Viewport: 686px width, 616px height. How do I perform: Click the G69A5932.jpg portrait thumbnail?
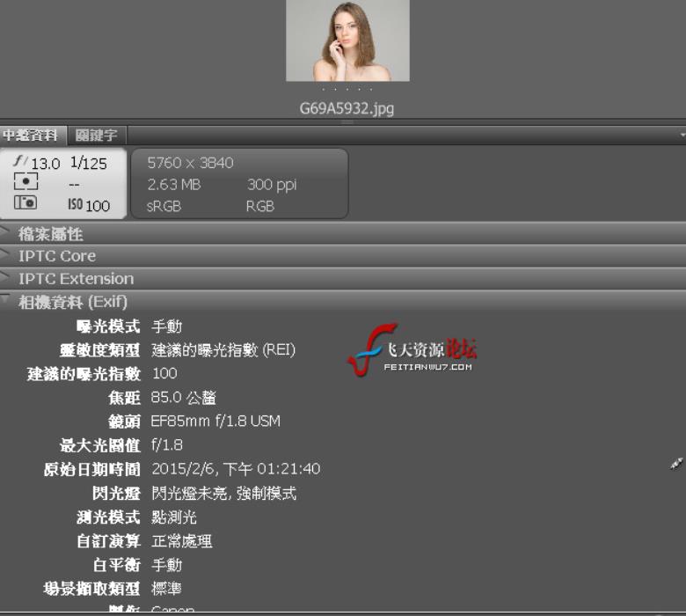tap(347, 40)
